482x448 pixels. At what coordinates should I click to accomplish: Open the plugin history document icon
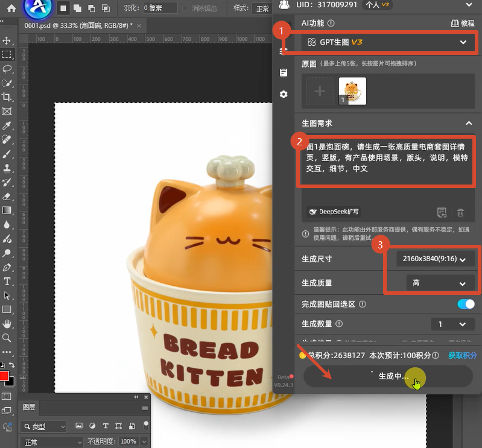tap(284, 72)
